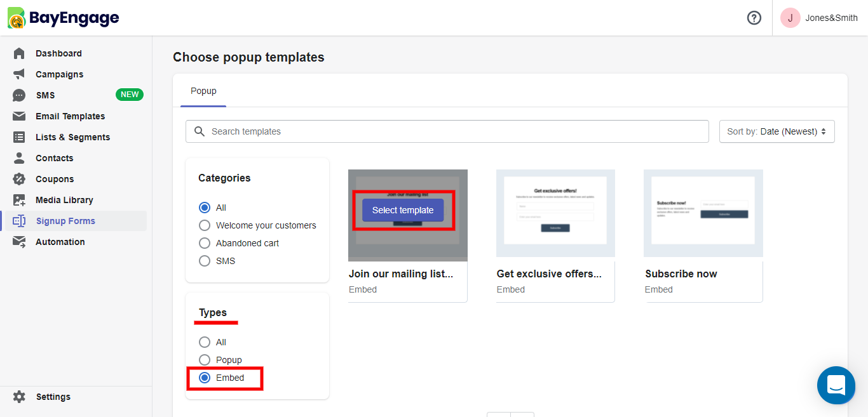Select the SMS category radio button
This screenshot has width=868, height=417.
coord(205,261)
